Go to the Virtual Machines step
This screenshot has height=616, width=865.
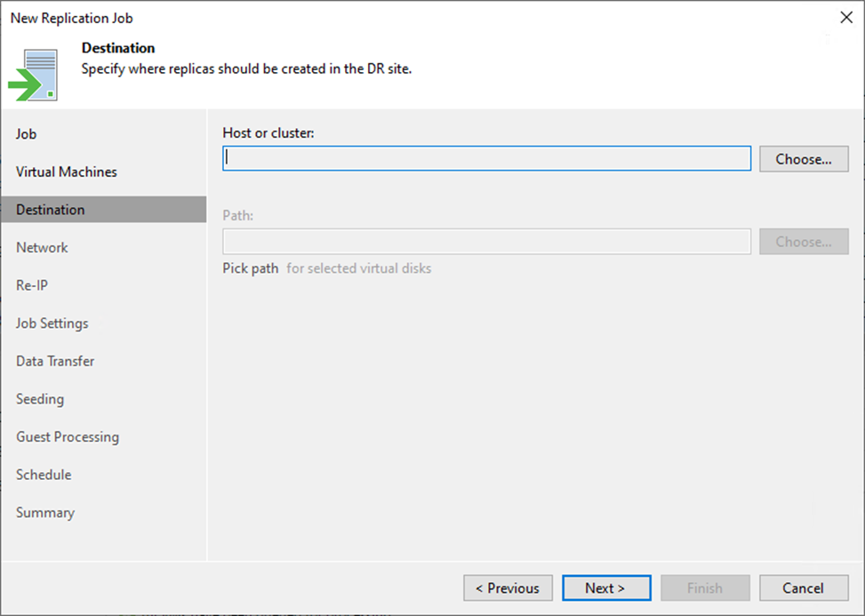67,172
